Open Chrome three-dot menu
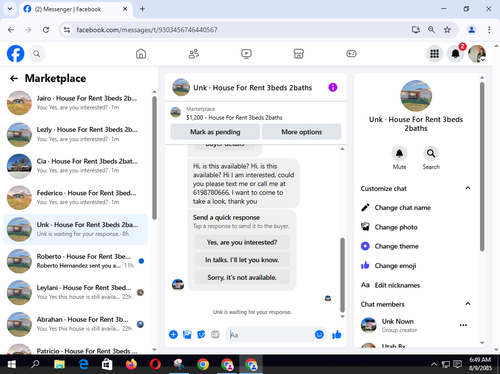This screenshot has width=500, height=374. pos(489,30)
